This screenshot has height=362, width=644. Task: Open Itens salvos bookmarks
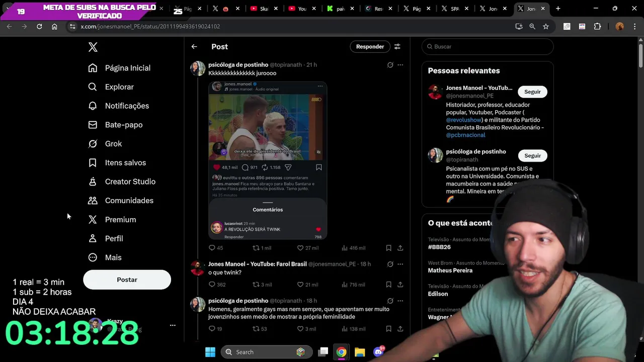click(x=117, y=162)
